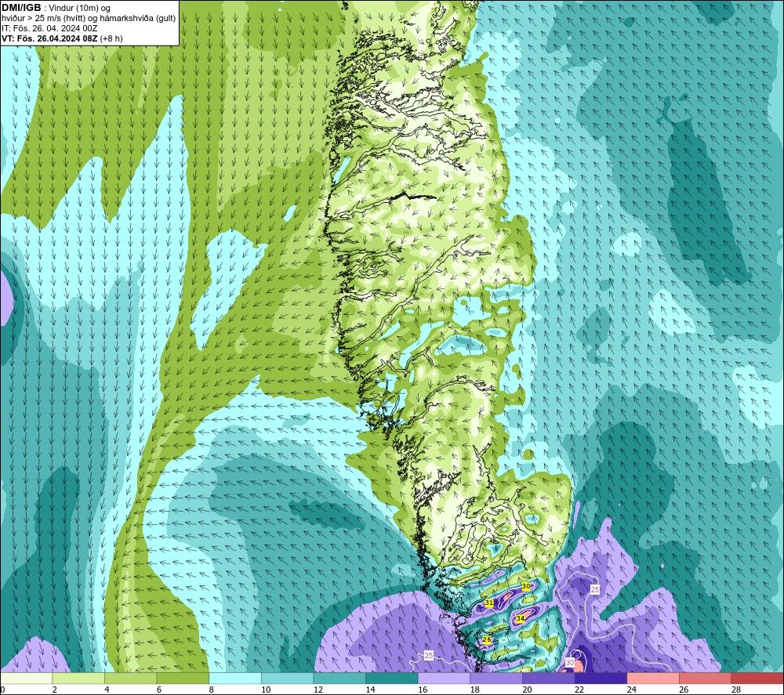
Task: Click the pink-bordered white 30 contour label
Action: [570, 663]
